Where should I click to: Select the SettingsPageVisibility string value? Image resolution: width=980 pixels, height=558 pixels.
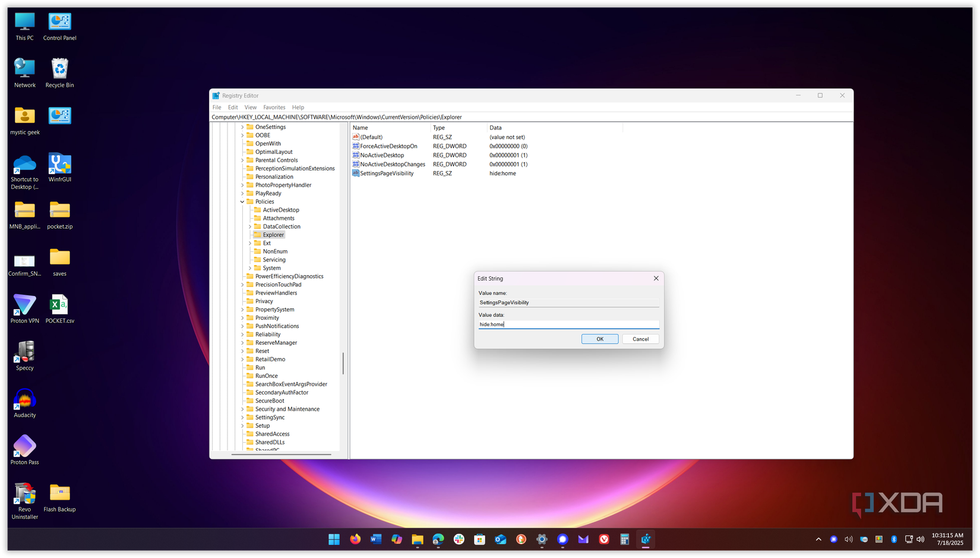point(386,173)
